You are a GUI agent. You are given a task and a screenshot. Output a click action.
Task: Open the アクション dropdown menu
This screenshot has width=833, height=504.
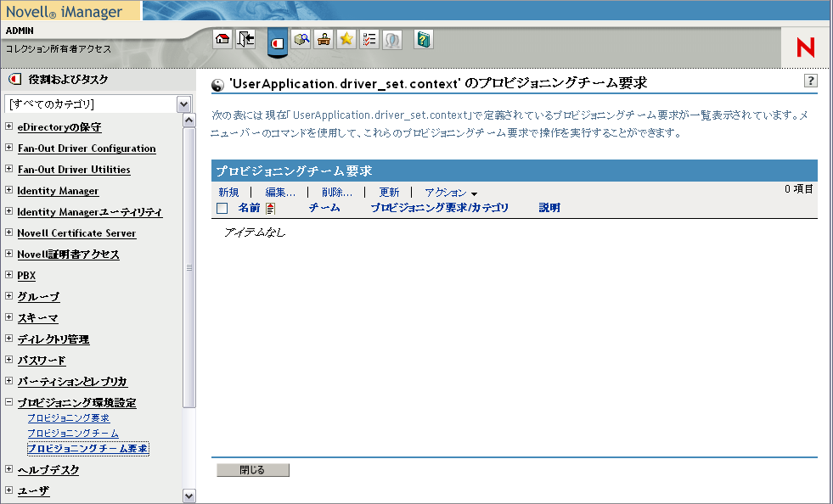click(451, 193)
